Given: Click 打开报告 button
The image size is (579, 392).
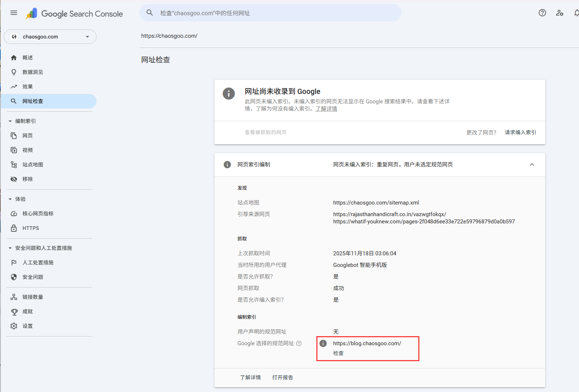Looking at the screenshot, I should tap(283, 377).
